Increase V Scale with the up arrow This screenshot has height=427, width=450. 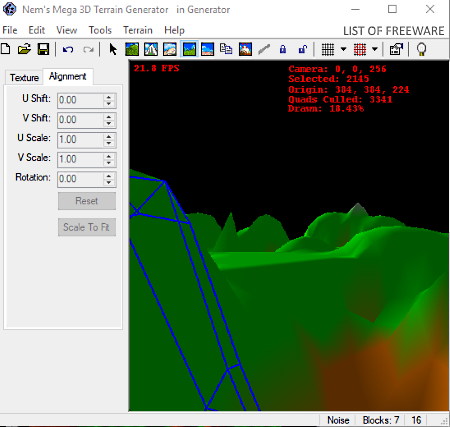pos(109,156)
